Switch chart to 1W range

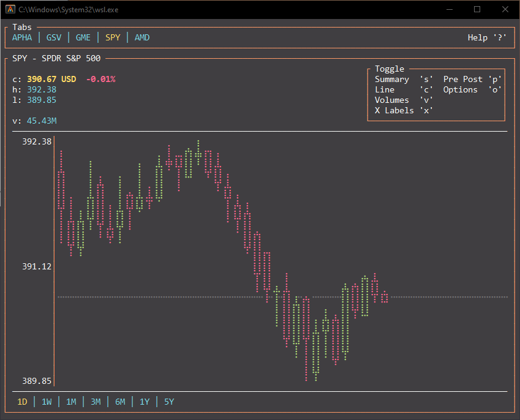47,402
